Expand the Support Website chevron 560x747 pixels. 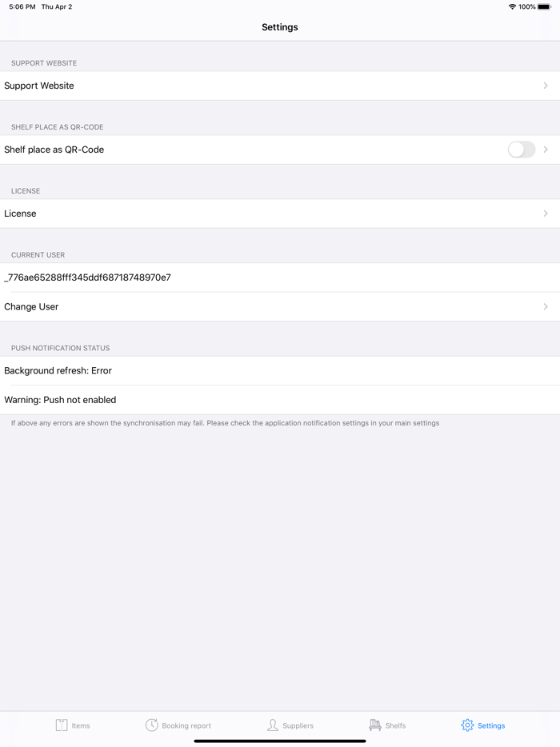tap(546, 86)
